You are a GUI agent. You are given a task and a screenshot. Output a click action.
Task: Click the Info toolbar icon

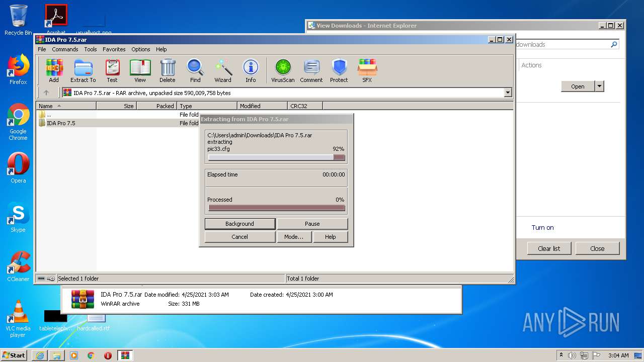tap(251, 70)
